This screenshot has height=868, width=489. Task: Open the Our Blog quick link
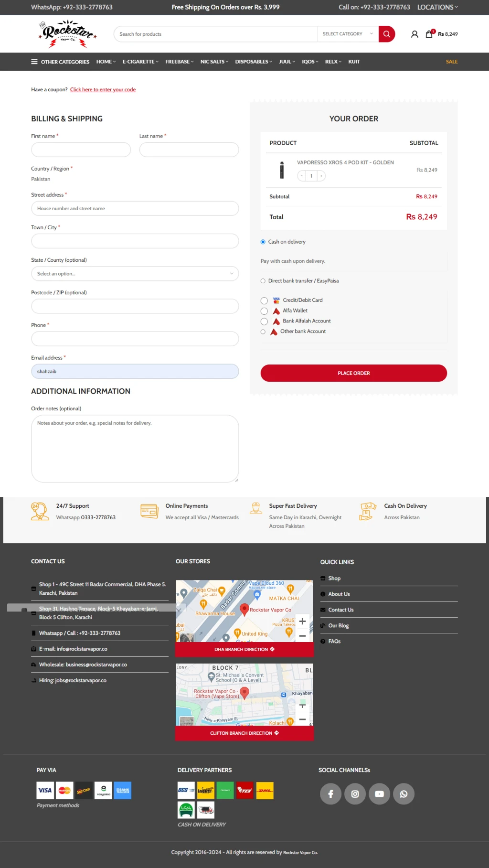(x=339, y=626)
